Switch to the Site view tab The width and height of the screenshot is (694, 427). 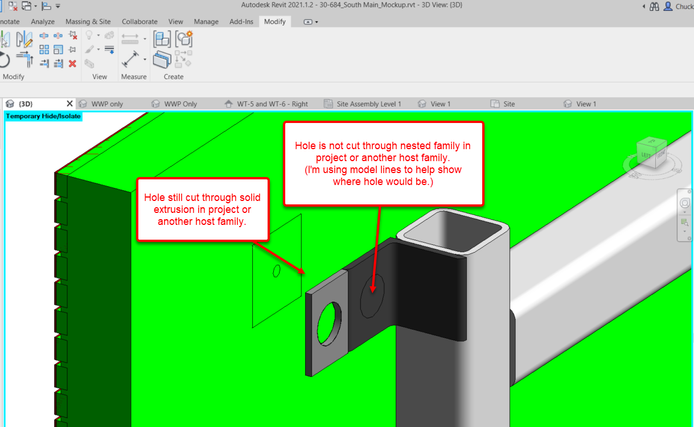(x=509, y=104)
